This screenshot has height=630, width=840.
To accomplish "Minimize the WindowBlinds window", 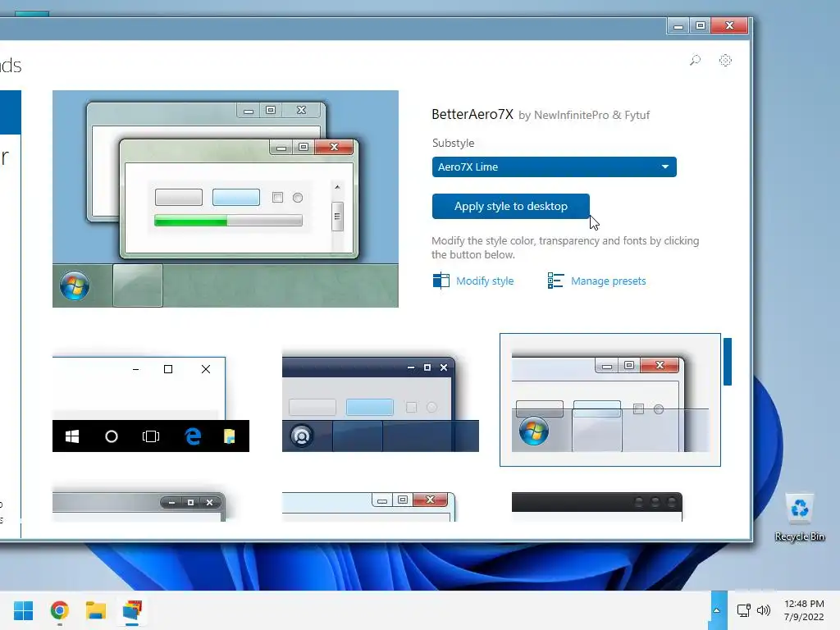I will click(678, 25).
